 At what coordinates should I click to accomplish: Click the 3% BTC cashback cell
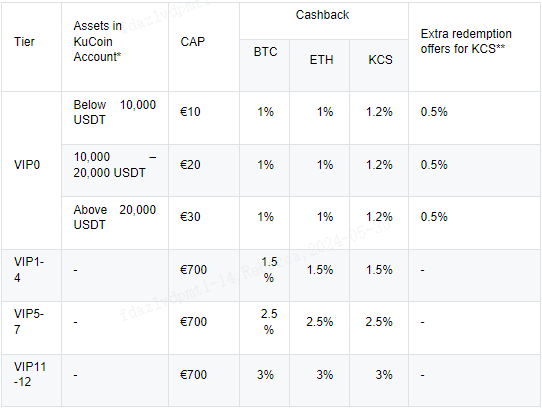[264, 380]
